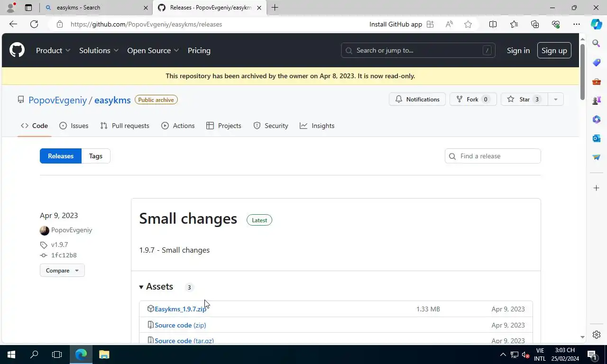Open the Projects tab
The image size is (607, 364).
[x=224, y=126]
